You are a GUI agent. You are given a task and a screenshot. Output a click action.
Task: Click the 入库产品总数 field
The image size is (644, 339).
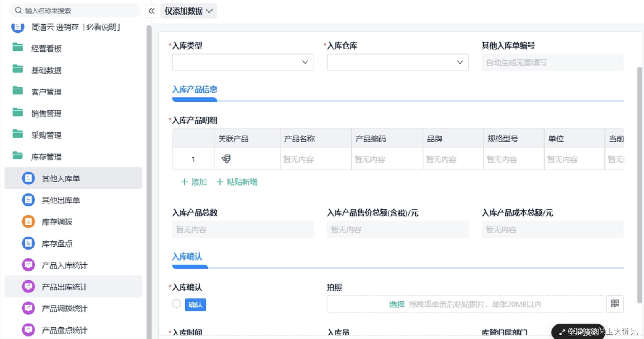[x=243, y=229]
